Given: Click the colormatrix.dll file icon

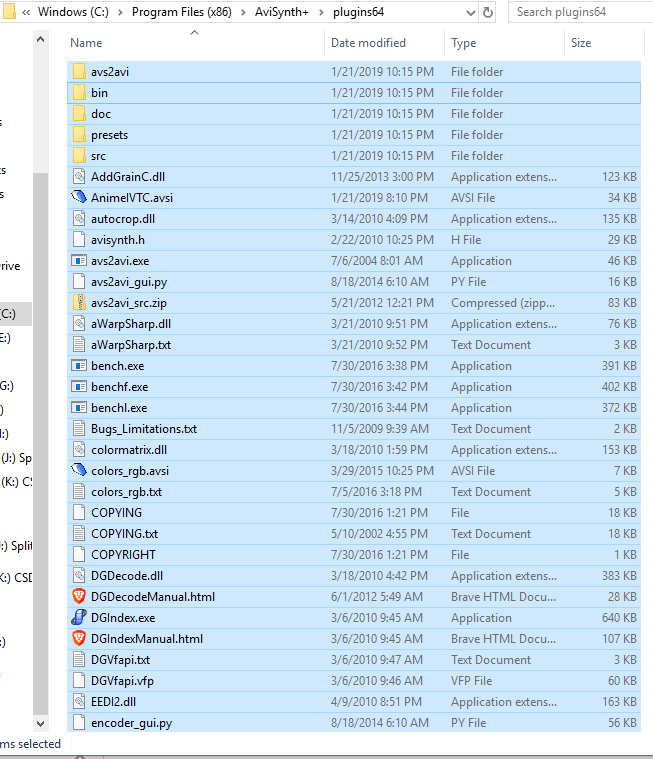Looking at the screenshot, I should tap(79, 450).
